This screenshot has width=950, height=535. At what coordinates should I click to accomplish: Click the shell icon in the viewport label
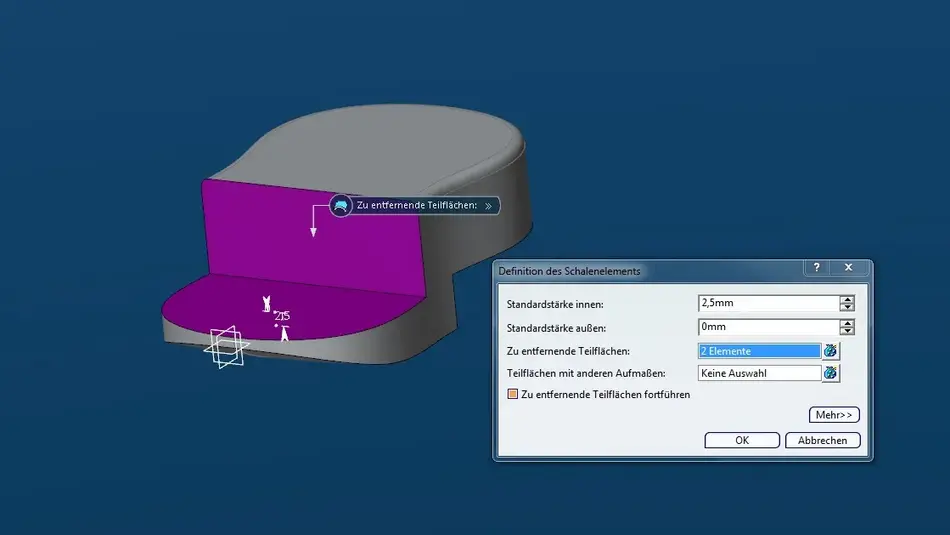[x=341, y=206]
